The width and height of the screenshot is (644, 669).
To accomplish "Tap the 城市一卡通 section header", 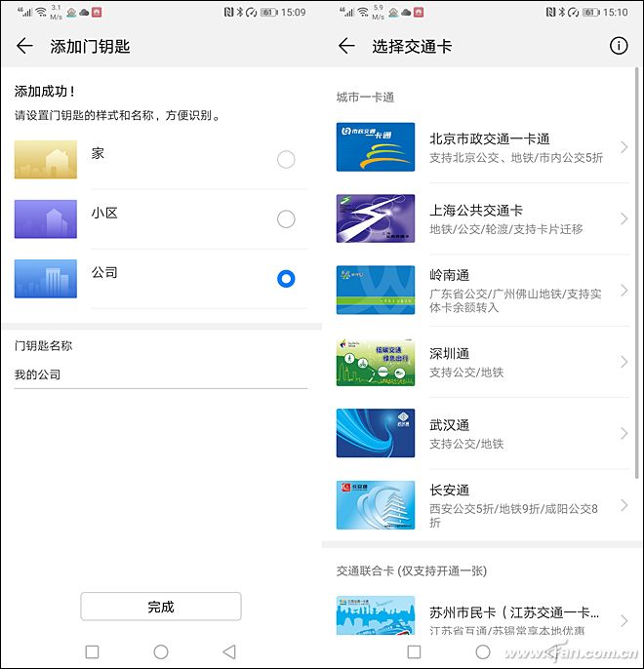I will pyautogui.click(x=365, y=98).
